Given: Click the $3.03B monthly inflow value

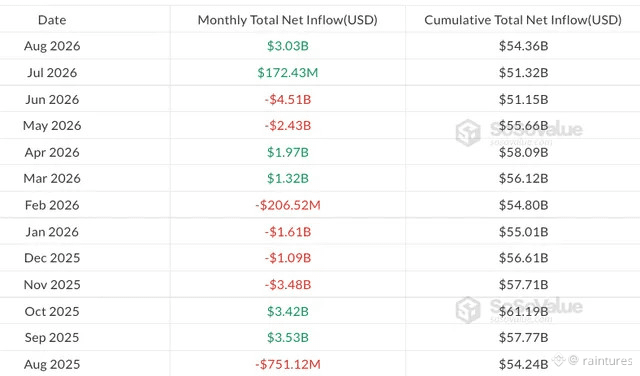Looking at the screenshot, I should (287, 46).
